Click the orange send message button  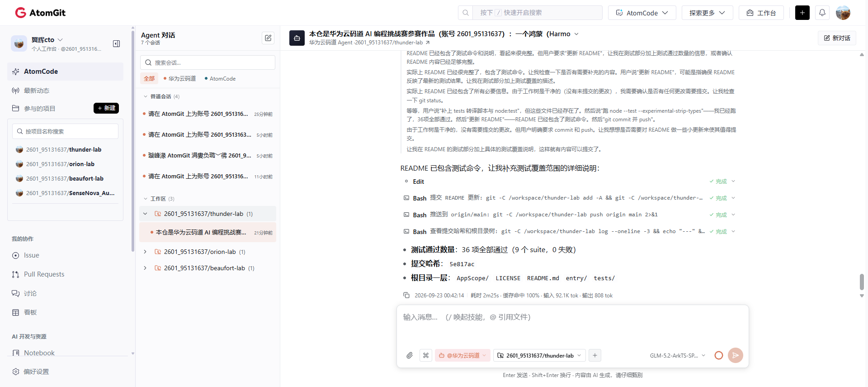(x=736, y=355)
